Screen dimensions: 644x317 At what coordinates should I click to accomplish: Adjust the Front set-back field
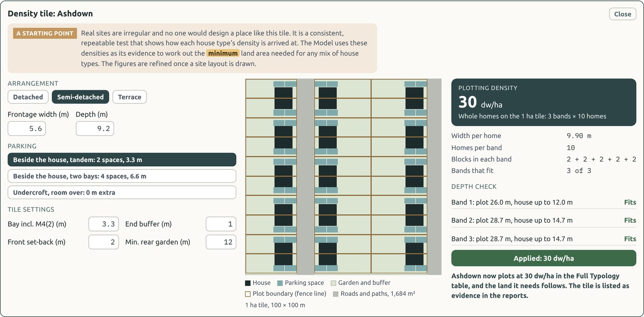pos(104,242)
